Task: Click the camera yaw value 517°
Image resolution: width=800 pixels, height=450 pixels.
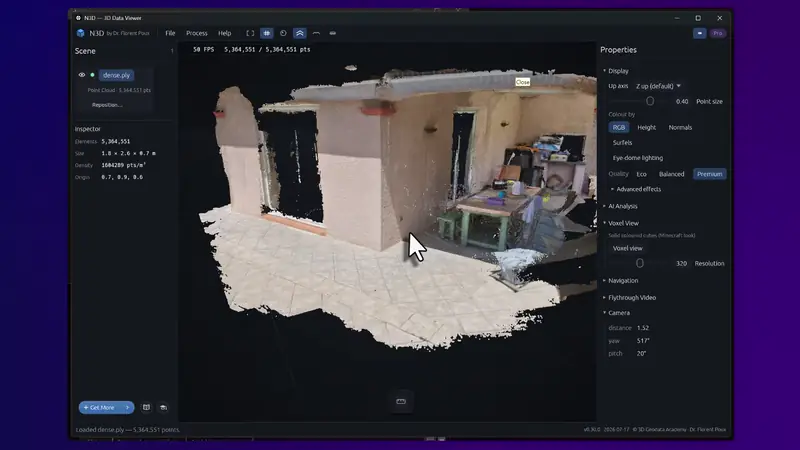Action: point(643,341)
